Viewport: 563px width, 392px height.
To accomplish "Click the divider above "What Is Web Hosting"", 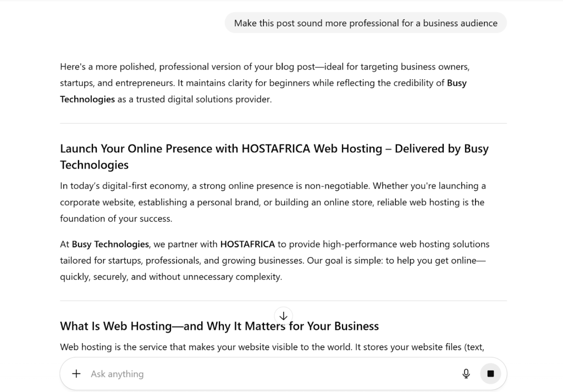I will point(165,301).
